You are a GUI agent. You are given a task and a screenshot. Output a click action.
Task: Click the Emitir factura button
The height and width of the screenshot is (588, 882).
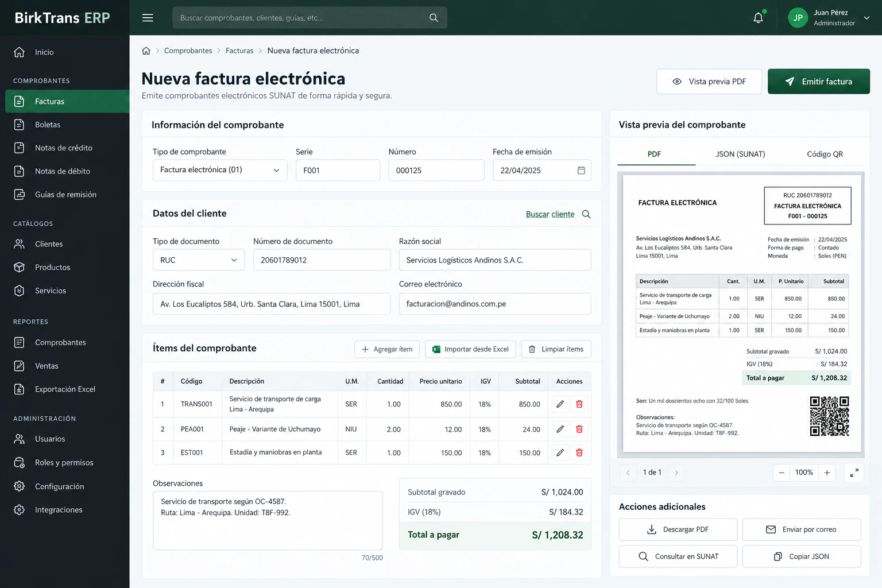819,82
